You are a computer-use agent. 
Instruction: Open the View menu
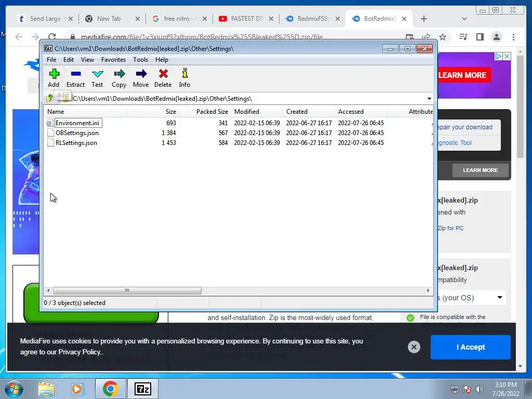tap(87, 60)
